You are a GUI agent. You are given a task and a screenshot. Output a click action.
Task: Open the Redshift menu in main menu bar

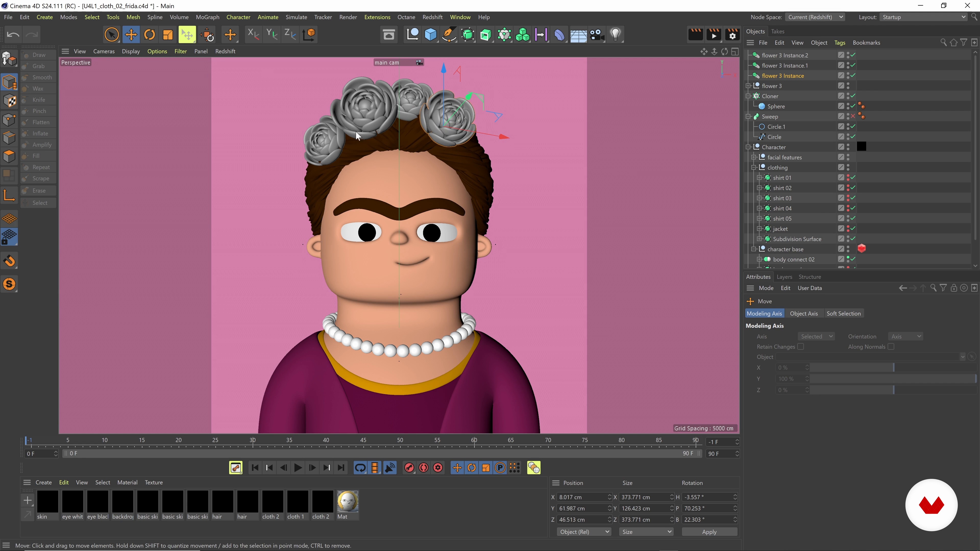click(433, 17)
